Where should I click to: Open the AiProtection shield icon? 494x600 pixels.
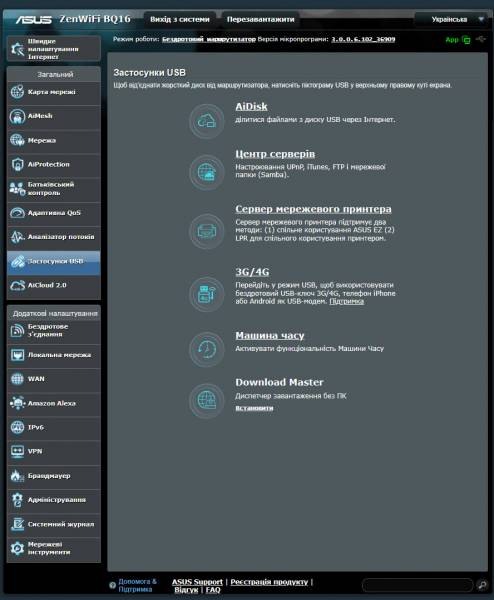[17, 165]
